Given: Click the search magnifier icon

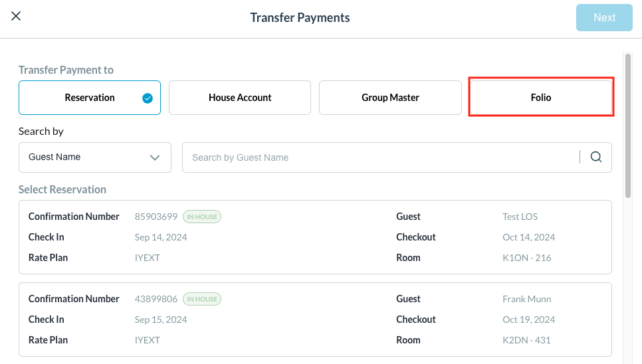Looking at the screenshot, I should [x=596, y=157].
